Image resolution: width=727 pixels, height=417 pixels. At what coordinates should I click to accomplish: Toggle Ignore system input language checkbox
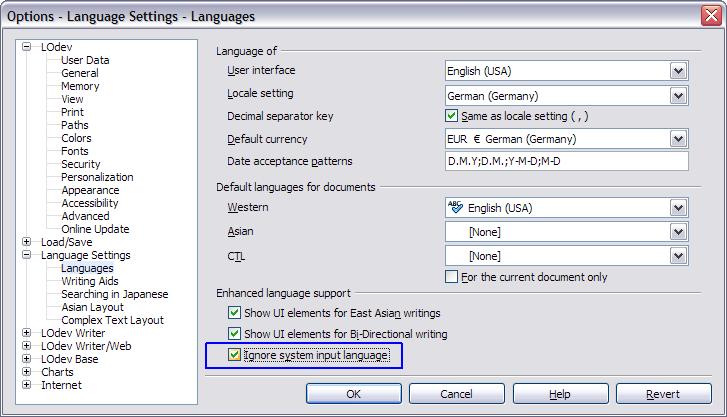point(234,355)
